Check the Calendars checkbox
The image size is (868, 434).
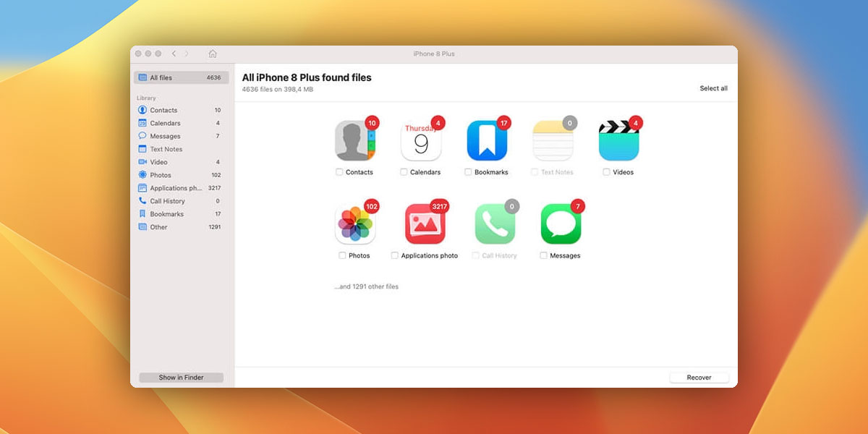click(404, 172)
